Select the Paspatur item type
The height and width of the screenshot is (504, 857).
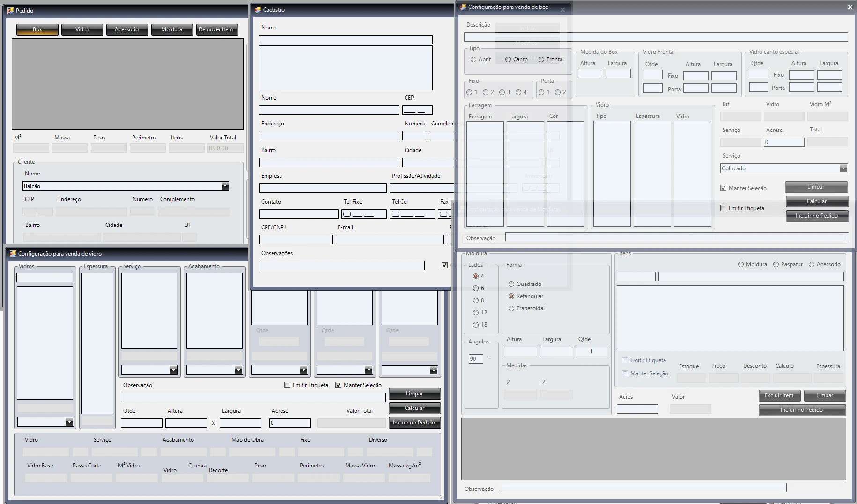tap(776, 264)
